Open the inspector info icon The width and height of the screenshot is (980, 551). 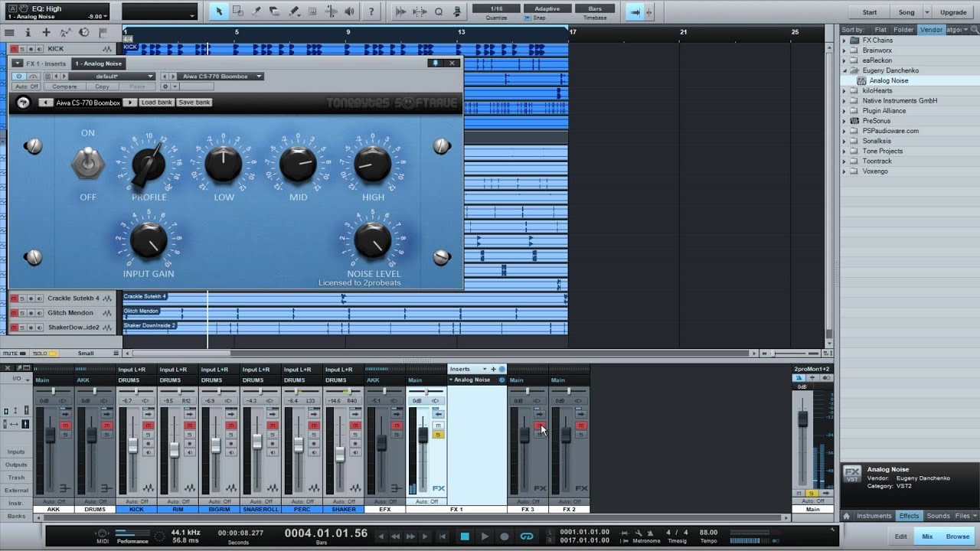28,32
